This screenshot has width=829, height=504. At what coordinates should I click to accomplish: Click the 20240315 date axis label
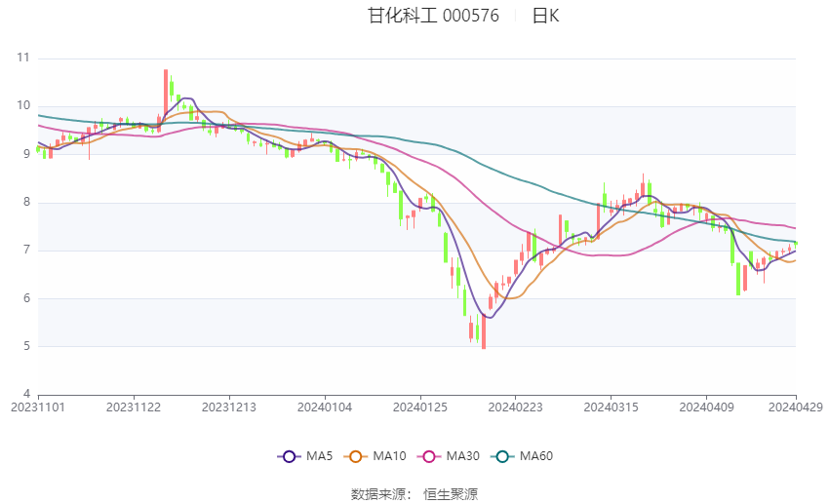(x=612, y=407)
